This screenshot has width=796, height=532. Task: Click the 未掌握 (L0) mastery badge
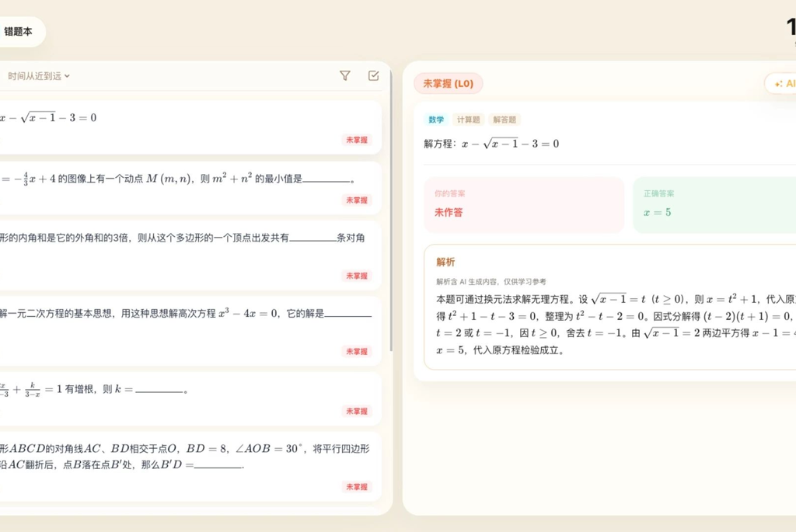click(449, 84)
